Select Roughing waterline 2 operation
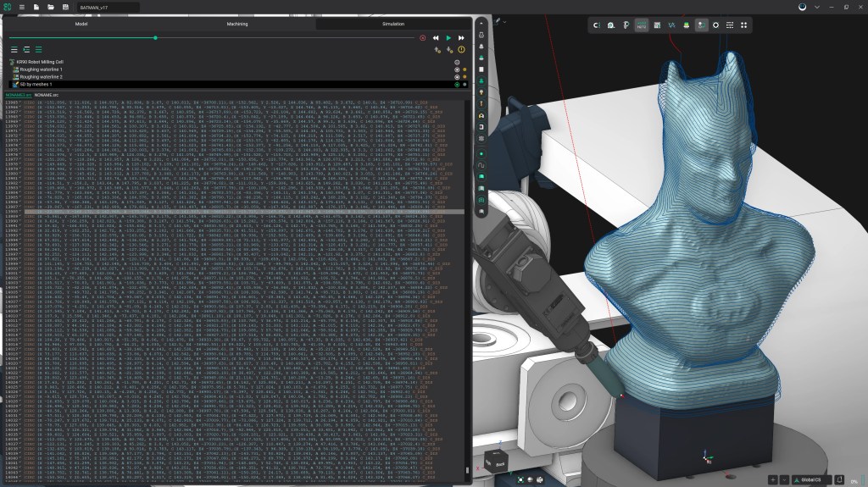Viewport: 868px width, 487px height. [41, 77]
